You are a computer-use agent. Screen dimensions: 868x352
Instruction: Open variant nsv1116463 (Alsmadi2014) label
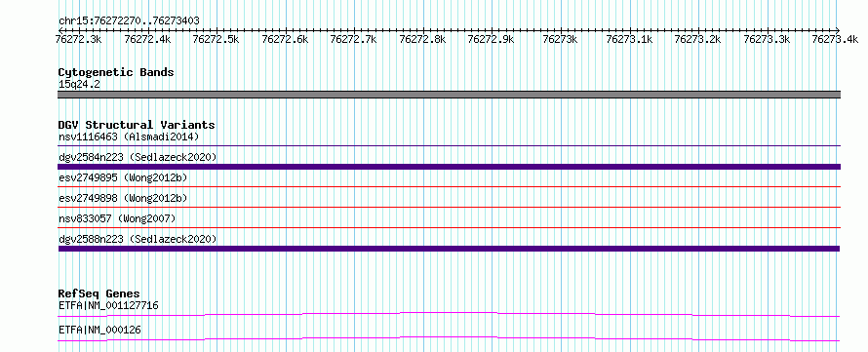pos(129,137)
